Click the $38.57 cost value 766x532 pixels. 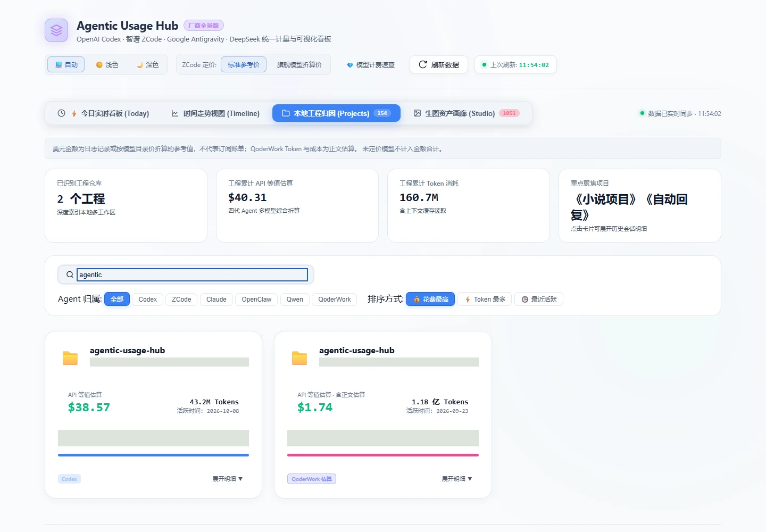tap(89, 408)
